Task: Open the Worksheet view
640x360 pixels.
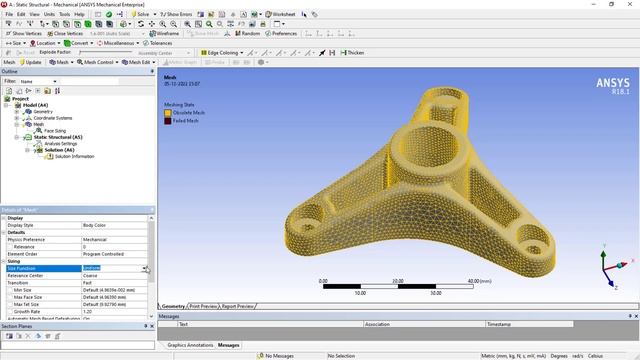Action: [x=280, y=14]
